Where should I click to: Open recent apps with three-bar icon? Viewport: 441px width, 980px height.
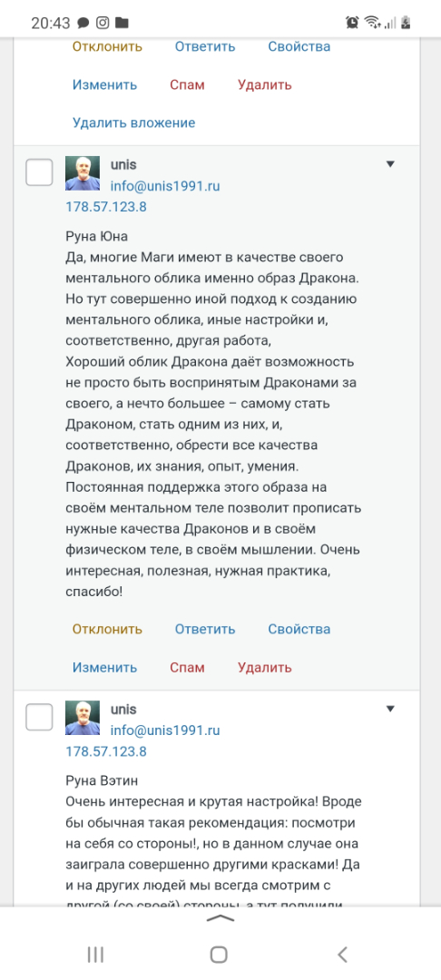pyautogui.click(x=95, y=954)
